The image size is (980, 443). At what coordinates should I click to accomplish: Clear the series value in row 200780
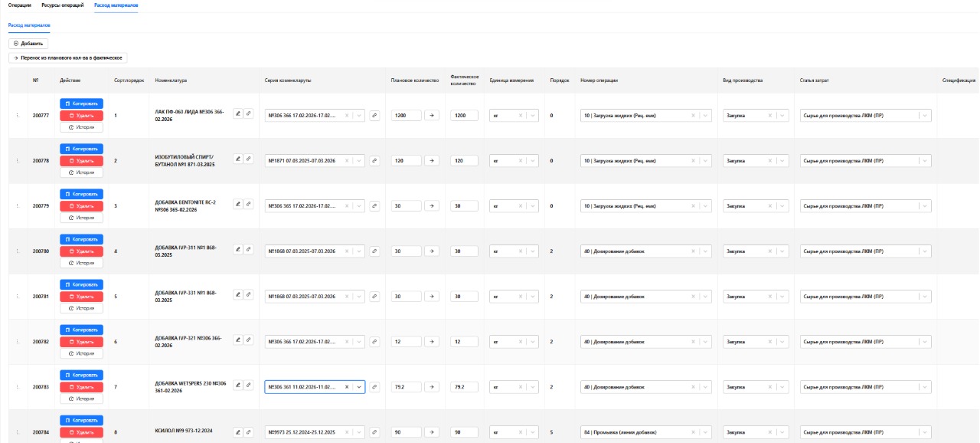coord(347,251)
